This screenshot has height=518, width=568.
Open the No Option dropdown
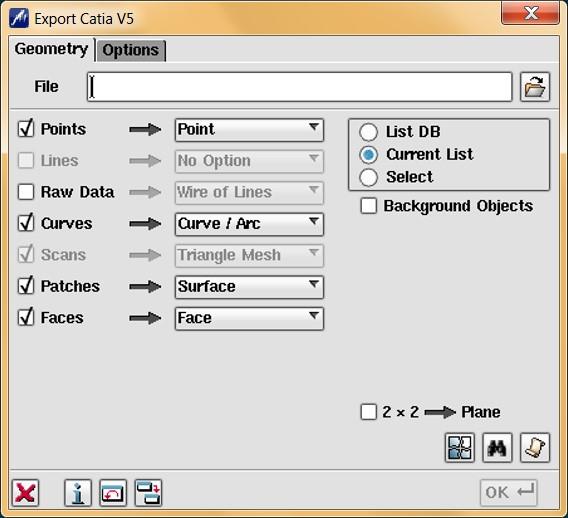[249, 161]
